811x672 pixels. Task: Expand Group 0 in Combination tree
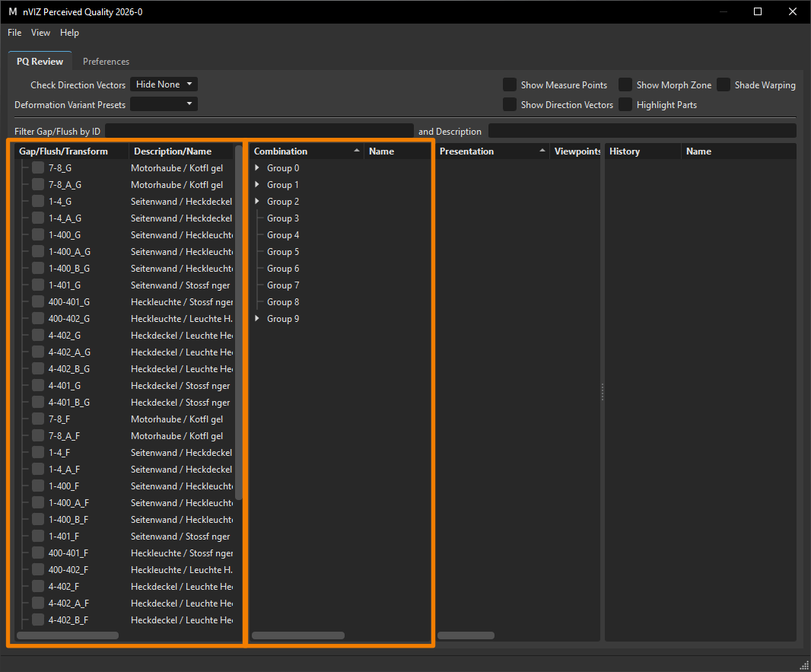pos(257,167)
